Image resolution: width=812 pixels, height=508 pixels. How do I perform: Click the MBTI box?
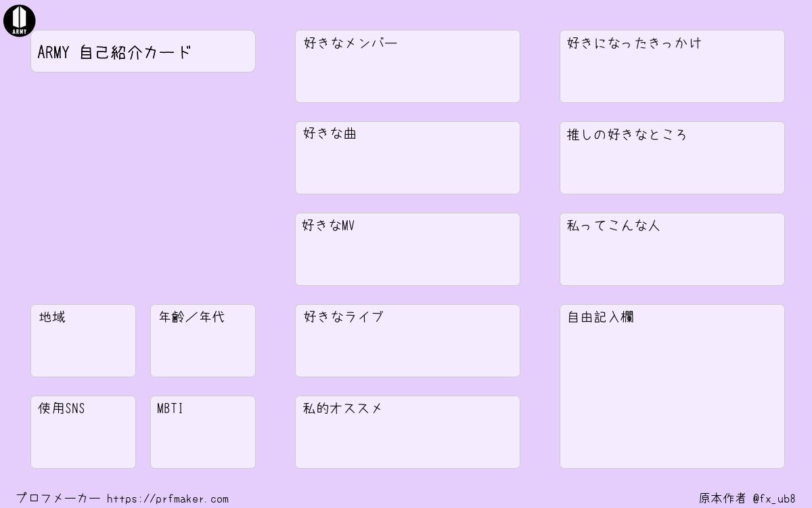click(x=203, y=432)
